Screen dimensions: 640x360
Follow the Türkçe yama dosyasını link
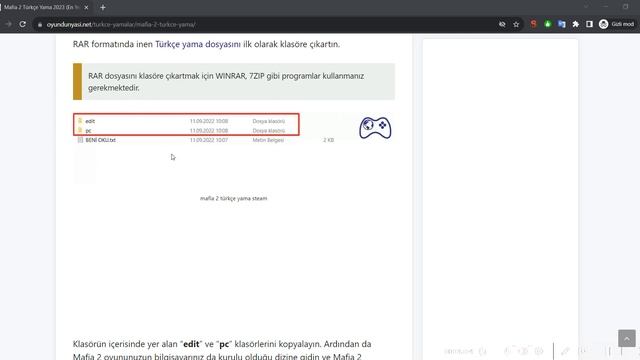click(198, 44)
